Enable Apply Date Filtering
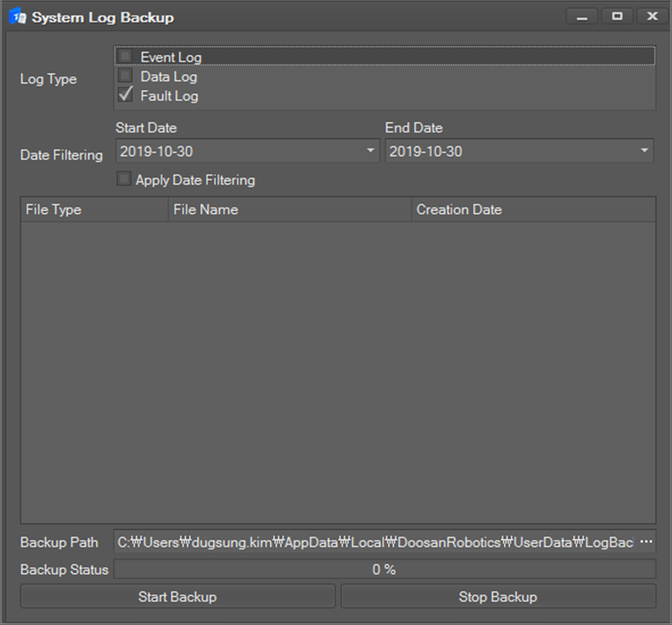Image resolution: width=672 pixels, height=625 pixels. point(124,179)
